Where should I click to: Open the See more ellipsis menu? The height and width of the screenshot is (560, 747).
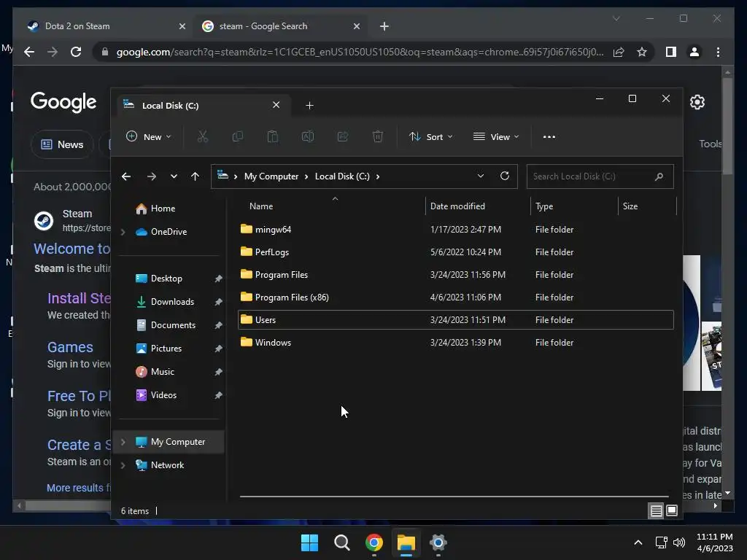(x=549, y=136)
